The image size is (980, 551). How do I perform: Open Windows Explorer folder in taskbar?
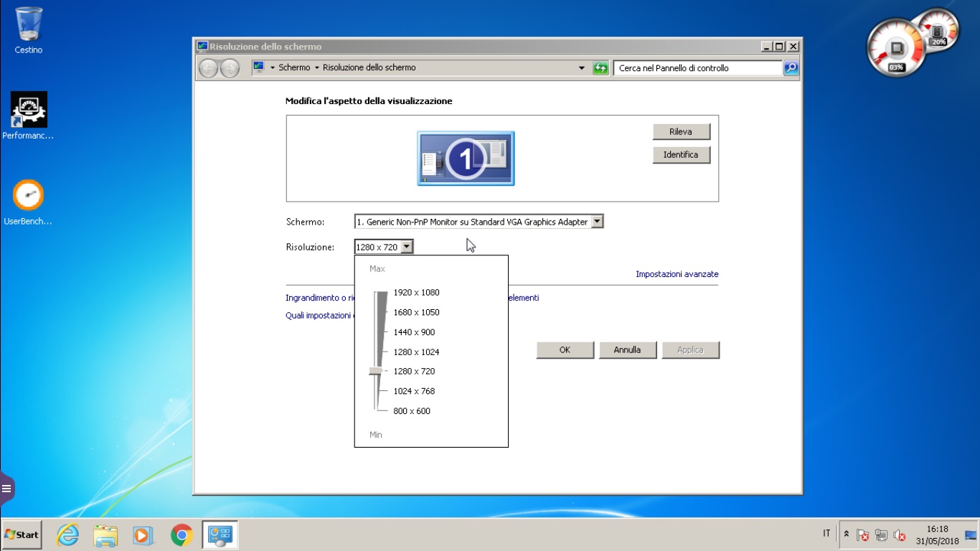point(105,535)
